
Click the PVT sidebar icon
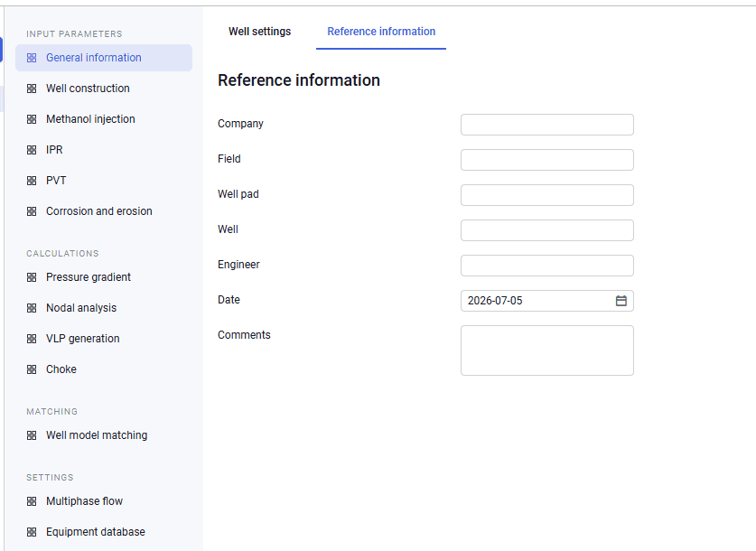point(32,181)
